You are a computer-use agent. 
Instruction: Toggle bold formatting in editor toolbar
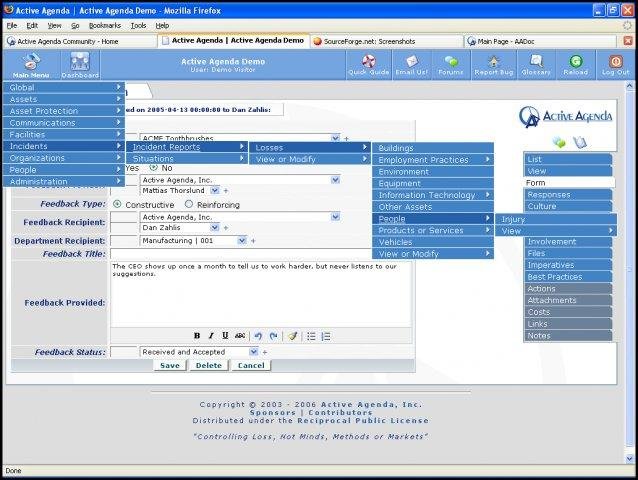pos(197,336)
